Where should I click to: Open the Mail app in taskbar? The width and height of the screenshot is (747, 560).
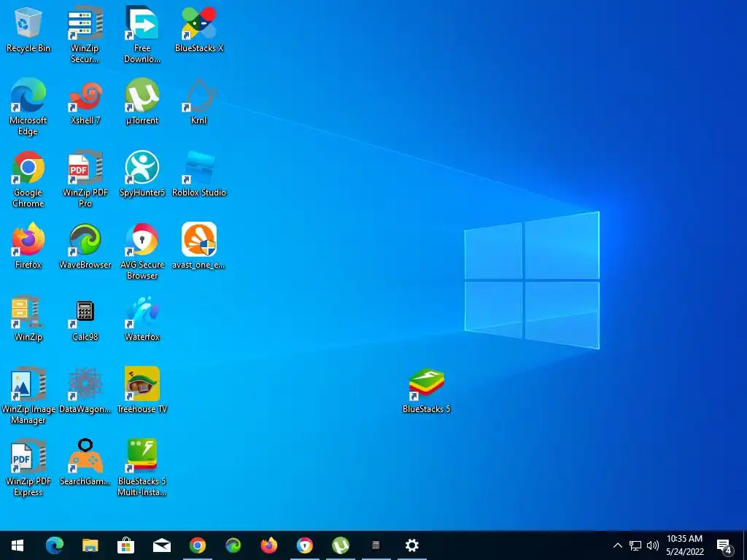coord(161,545)
